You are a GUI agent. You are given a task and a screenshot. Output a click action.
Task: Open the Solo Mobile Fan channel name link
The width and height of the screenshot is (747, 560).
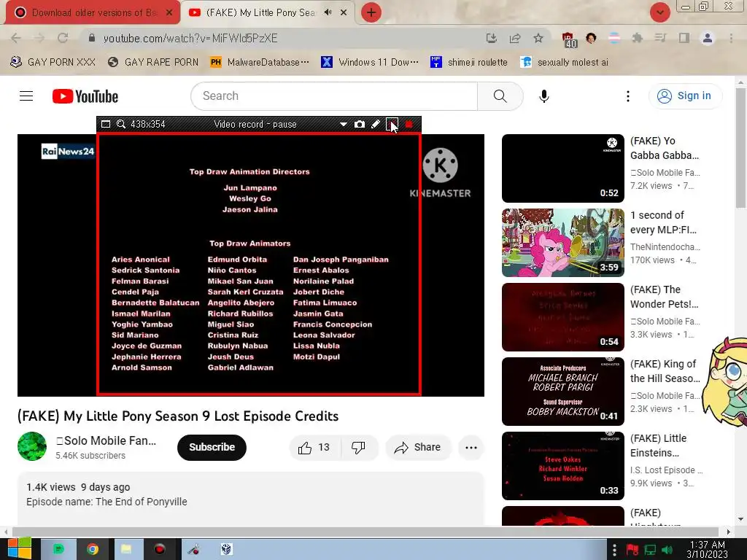[107, 440]
